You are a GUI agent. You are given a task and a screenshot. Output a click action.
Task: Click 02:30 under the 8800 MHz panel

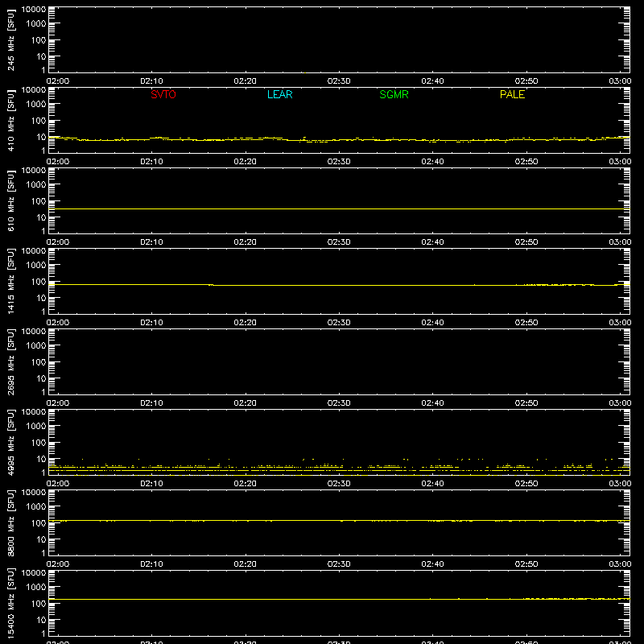click(339, 564)
